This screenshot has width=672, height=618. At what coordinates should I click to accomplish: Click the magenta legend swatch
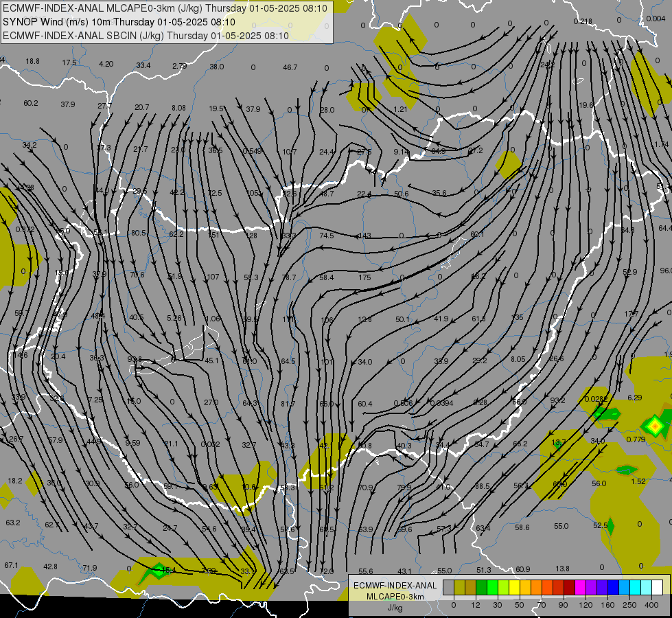coord(580,587)
